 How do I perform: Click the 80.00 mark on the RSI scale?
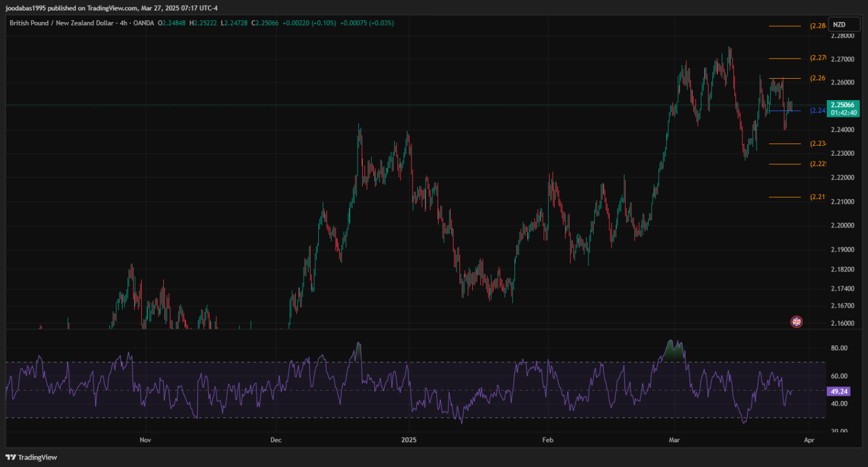[x=839, y=348]
